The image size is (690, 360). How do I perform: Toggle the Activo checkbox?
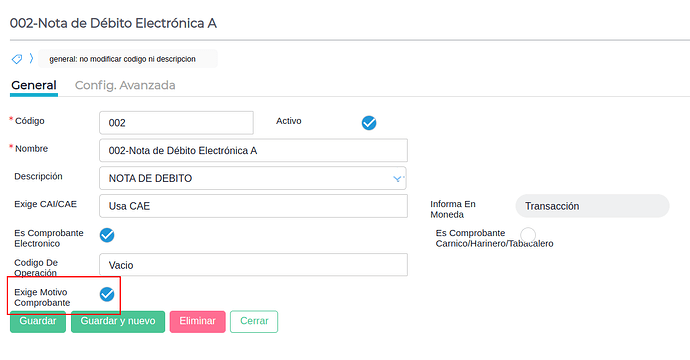(x=369, y=123)
